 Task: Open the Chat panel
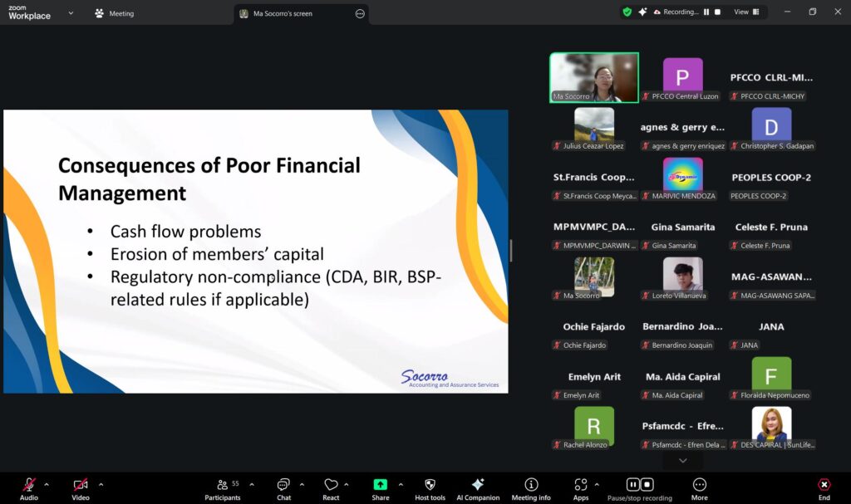tap(283, 485)
